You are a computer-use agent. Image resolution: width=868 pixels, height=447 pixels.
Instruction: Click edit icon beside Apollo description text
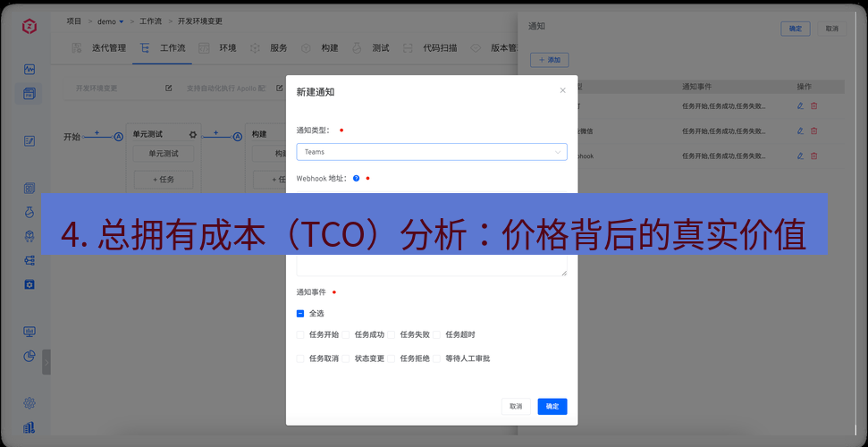[x=280, y=89]
